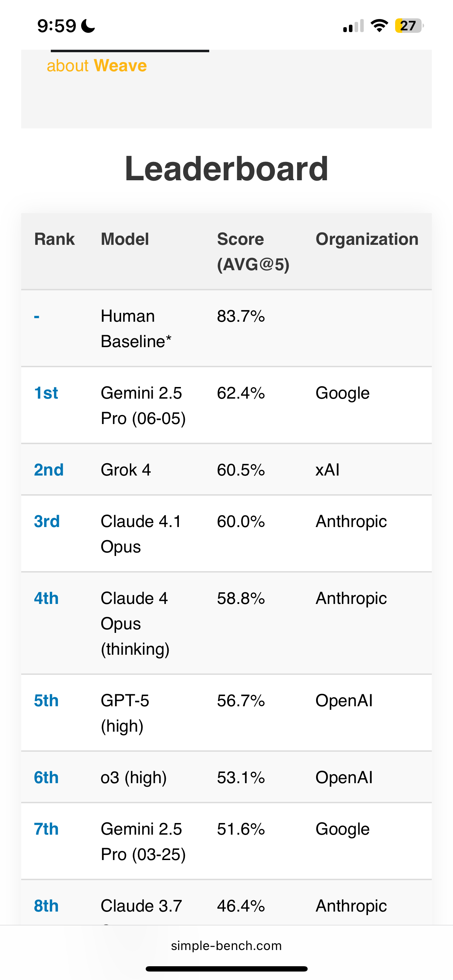The image size is (453, 980).
Task: Tap the home indicator bar
Action: coord(226,969)
